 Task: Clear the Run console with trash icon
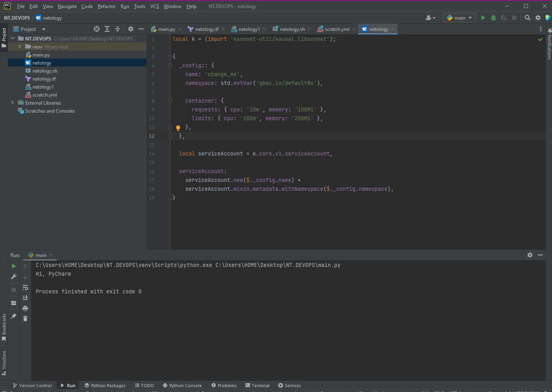pyautogui.click(x=25, y=318)
